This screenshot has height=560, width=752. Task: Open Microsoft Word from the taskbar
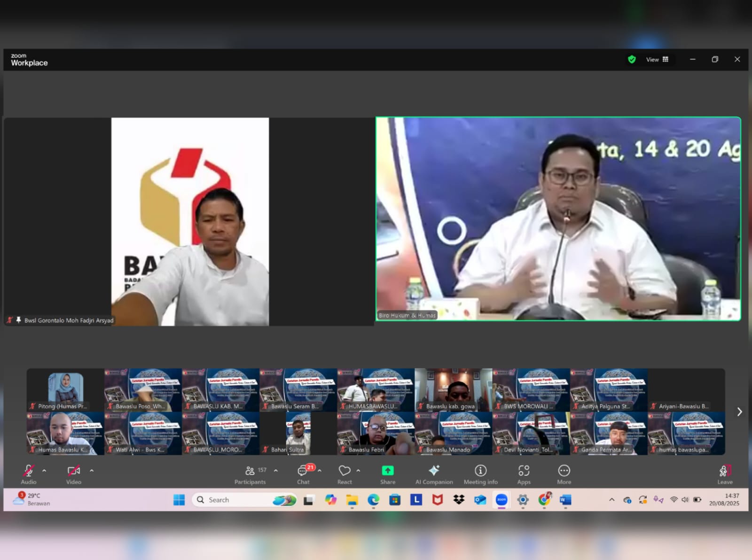(x=565, y=500)
